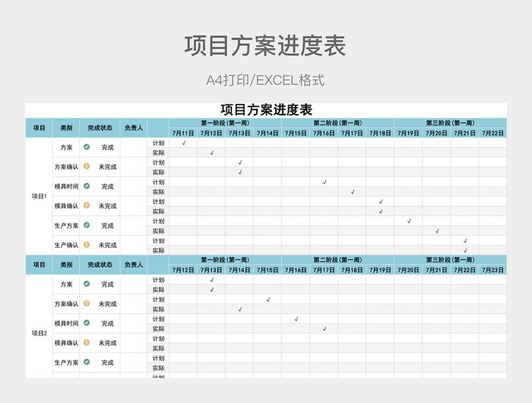Viewport: 532px width, 403px height.
Task: Click 第一阶段(第一周) header above 项目1 rows
Action: [225, 123]
